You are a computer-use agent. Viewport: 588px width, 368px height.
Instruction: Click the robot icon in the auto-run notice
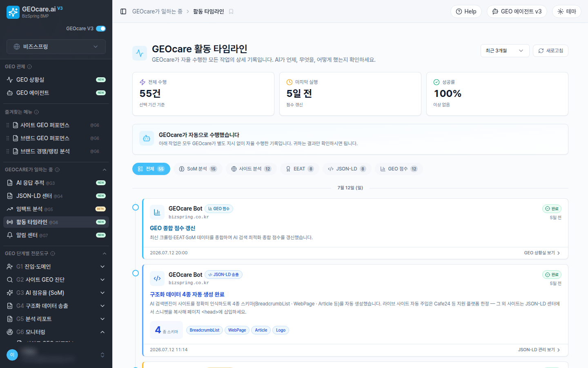tap(147, 139)
